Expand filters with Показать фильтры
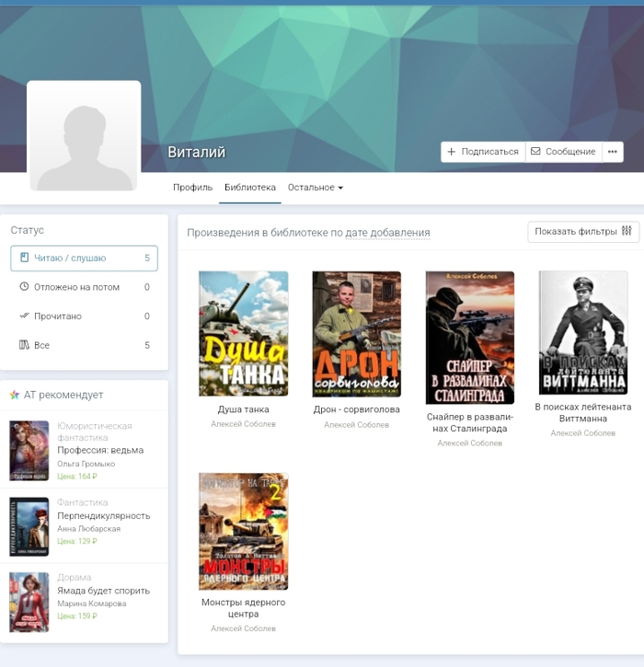 [583, 232]
